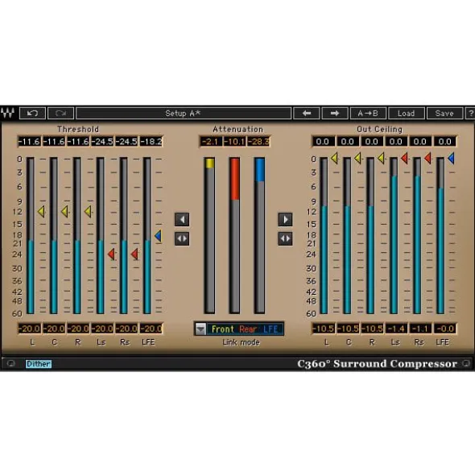Click the Rs channel red threshold marker
The height and width of the screenshot is (476, 475).
pyautogui.click(x=134, y=254)
